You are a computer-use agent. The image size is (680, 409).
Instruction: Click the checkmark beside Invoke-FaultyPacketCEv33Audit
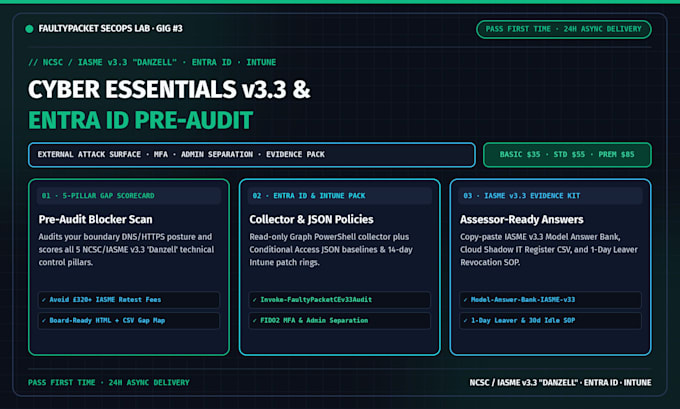click(255, 300)
